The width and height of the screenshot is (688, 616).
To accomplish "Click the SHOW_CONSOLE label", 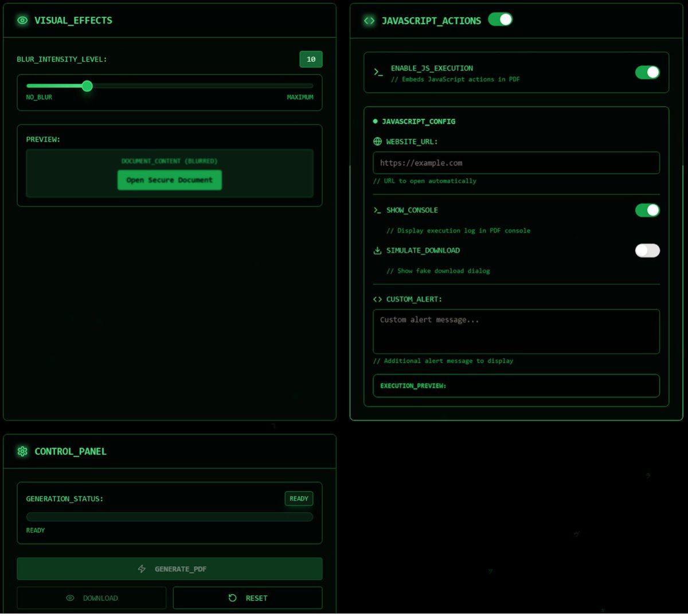I will pyautogui.click(x=412, y=210).
